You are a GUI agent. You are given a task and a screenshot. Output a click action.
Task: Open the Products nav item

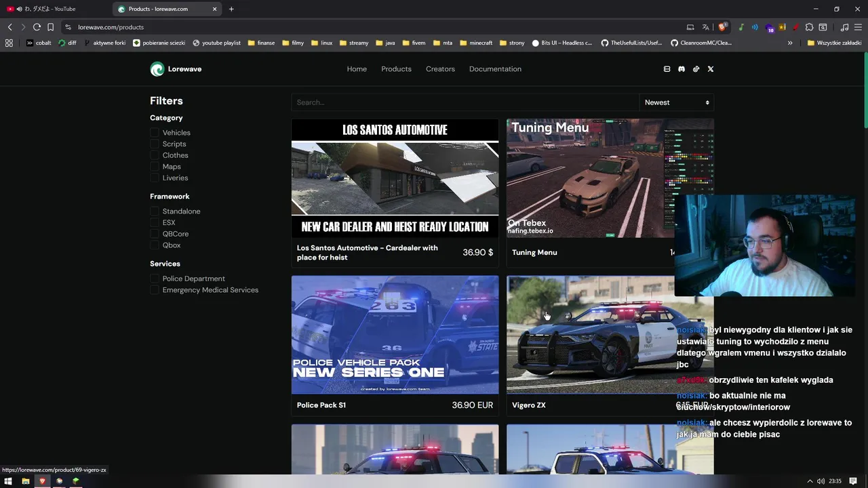[x=396, y=69]
